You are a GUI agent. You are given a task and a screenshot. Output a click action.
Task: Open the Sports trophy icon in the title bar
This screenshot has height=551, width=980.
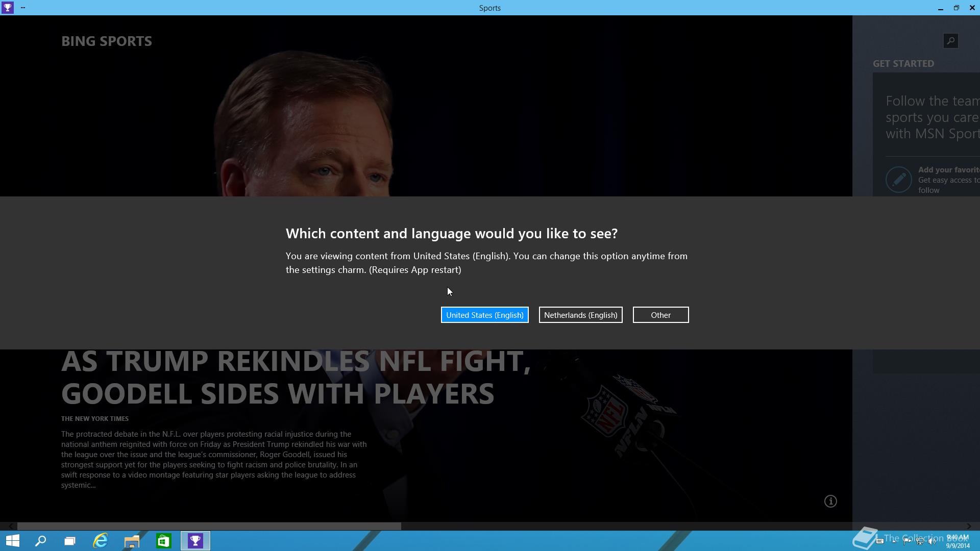pos(8,8)
